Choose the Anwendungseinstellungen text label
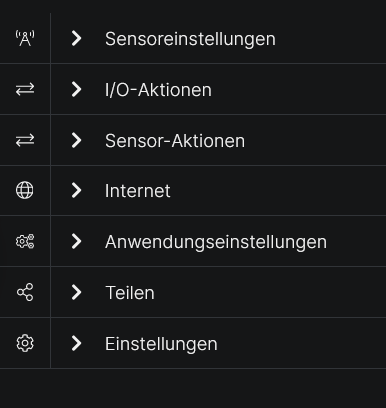Viewport: 386px width, 408px height. point(216,242)
